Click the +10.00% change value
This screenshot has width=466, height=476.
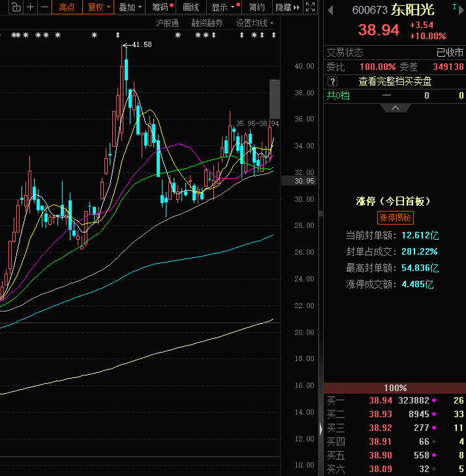click(427, 36)
